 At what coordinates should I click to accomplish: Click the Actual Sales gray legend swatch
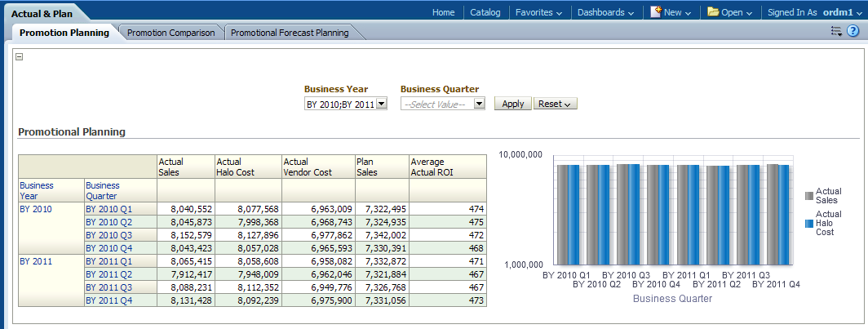(809, 196)
